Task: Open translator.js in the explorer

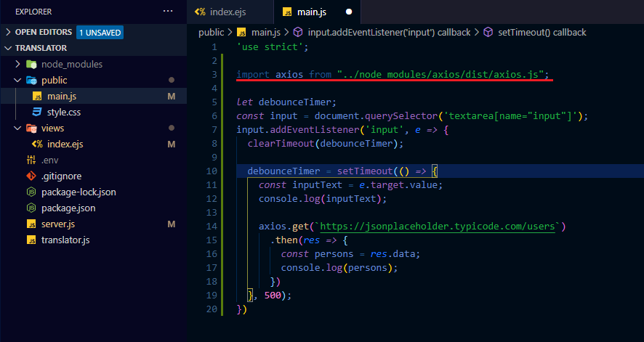Action: pos(65,240)
